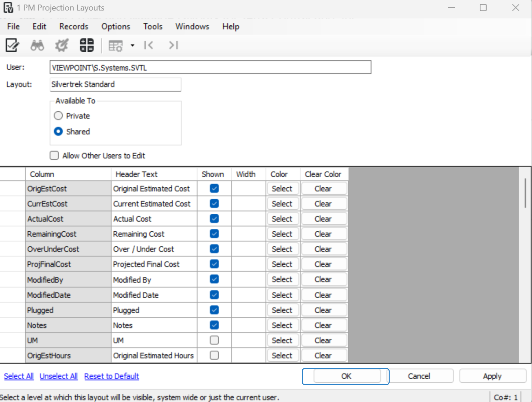Enable Allow Other Users to Edit
This screenshot has height=402, width=532.
tap(54, 155)
